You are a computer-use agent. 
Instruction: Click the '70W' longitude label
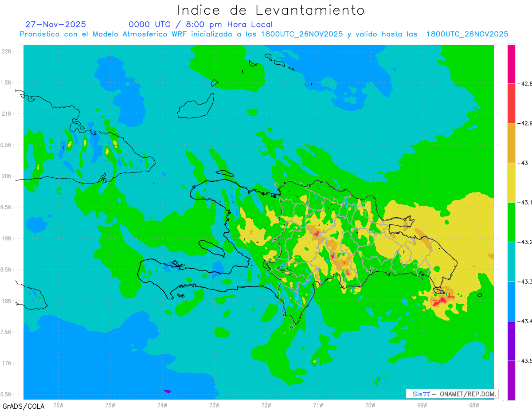370,405
